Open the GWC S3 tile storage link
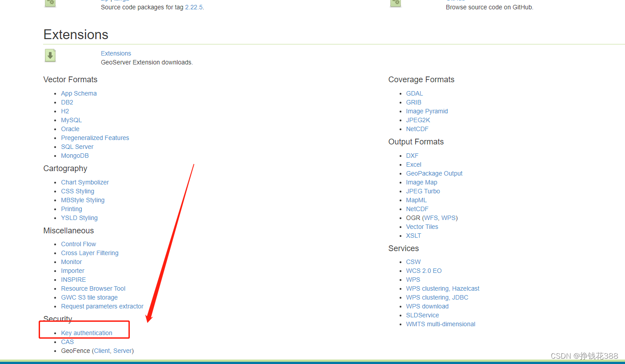Screen dimensions: 625x364 pos(89,297)
